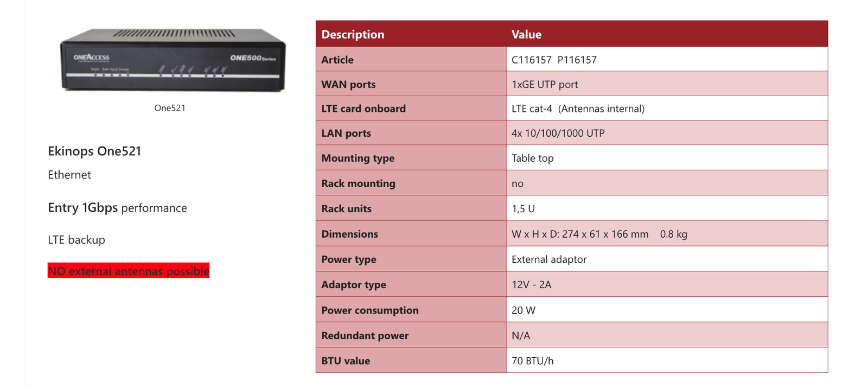Click the Dimensions value with 0.8 kg
The width and height of the screenshot is (868, 387).
[x=599, y=234]
